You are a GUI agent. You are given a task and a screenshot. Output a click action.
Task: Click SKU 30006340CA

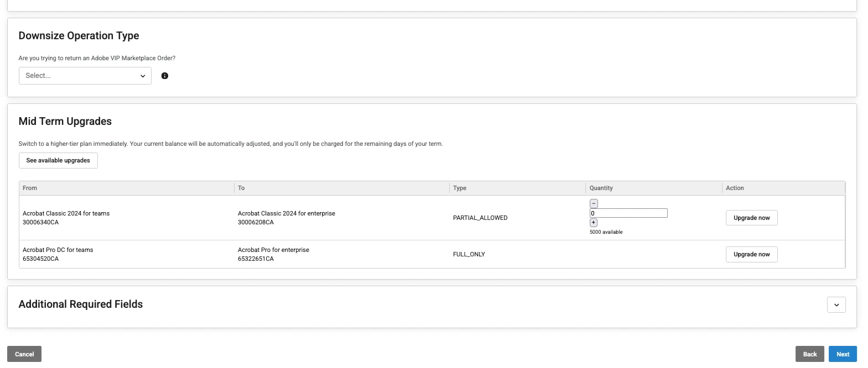[40, 222]
